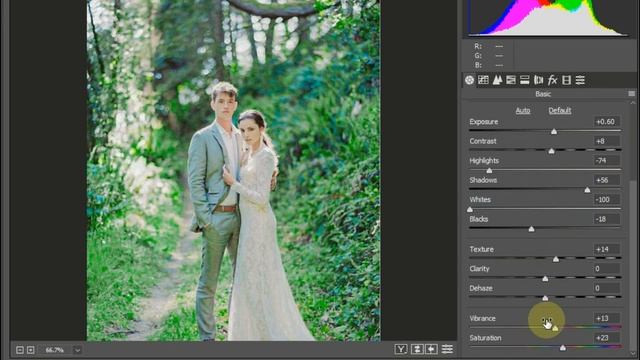This screenshot has width=640, height=360.
Task: Click the Dehaze slider handle
Action: click(x=545, y=298)
